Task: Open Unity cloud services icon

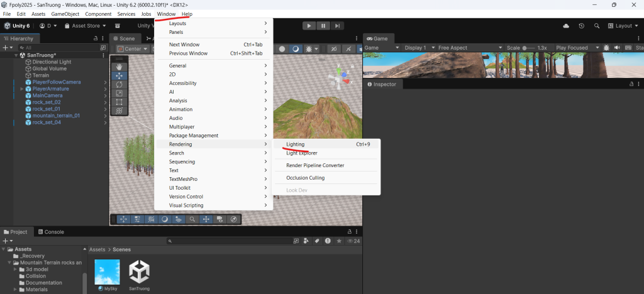Action: click(x=566, y=26)
